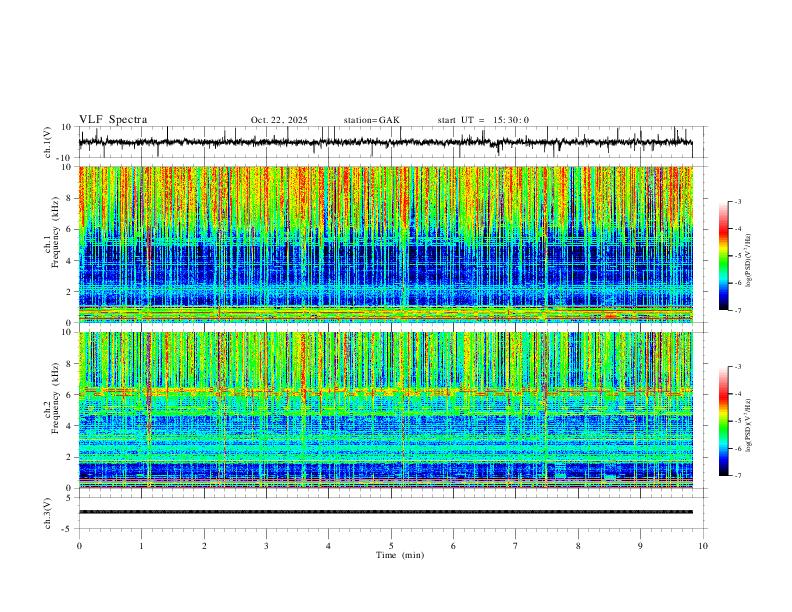Click the "2" tick on Time axis
This screenshot has width=792, height=612.
click(x=204, y=546)
